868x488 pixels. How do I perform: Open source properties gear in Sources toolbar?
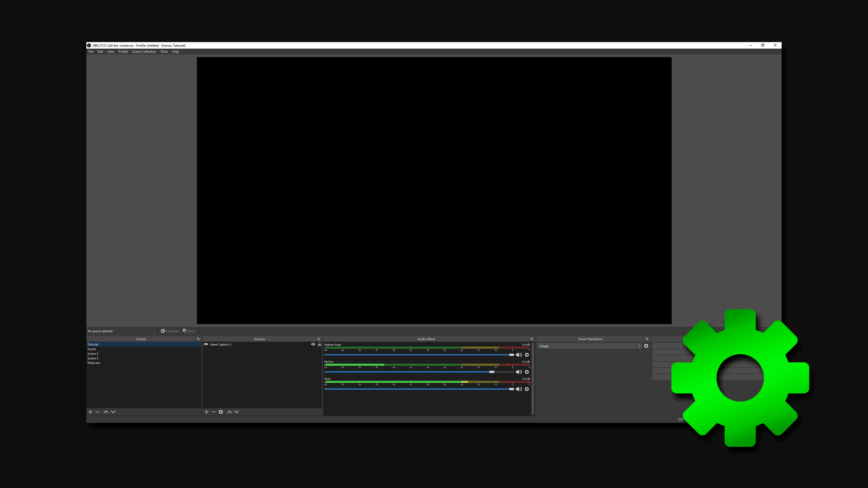pos(221,412)
